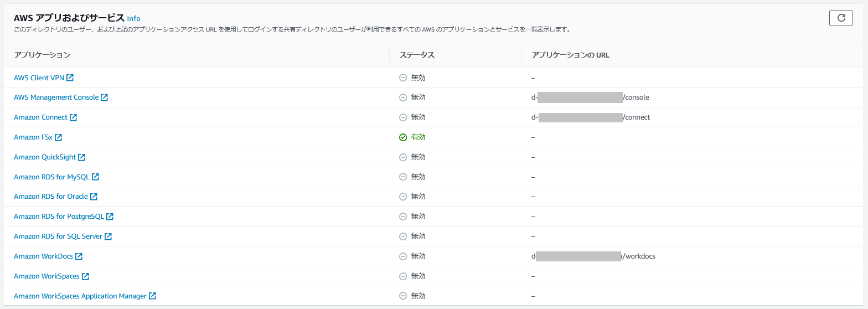Click external-link icon next to AWS Client VPN
Screen dimensions: 868x309
click(70, 78)
